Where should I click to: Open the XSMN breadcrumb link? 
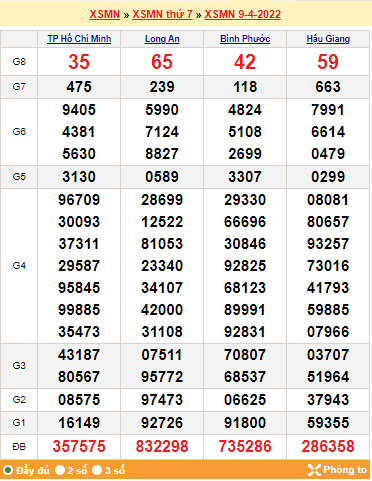click(105, 14)
